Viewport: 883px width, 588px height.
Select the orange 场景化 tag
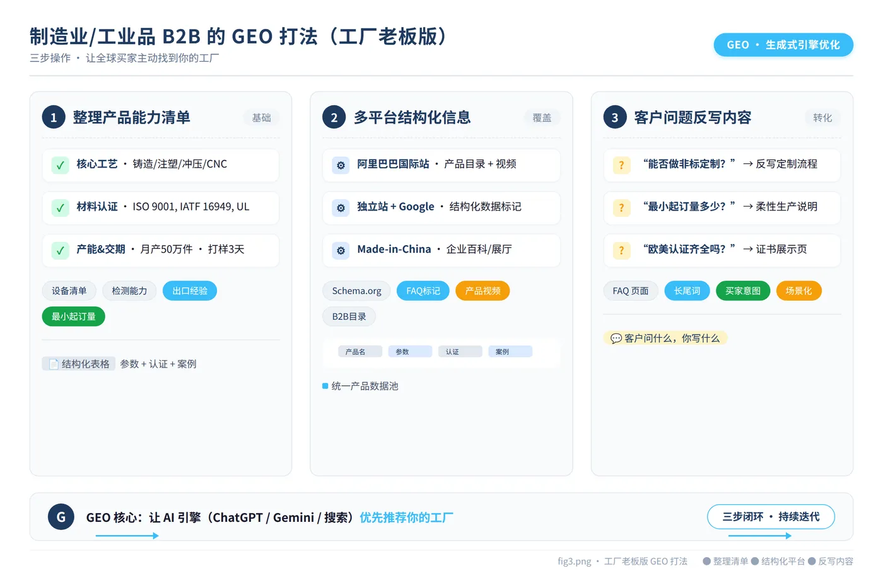[x=798, y=291]
